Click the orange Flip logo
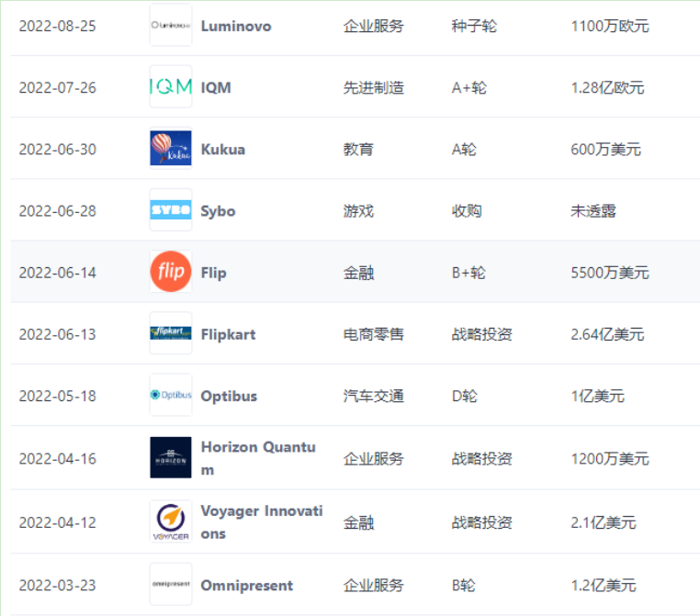 click(x=171, y=271)
